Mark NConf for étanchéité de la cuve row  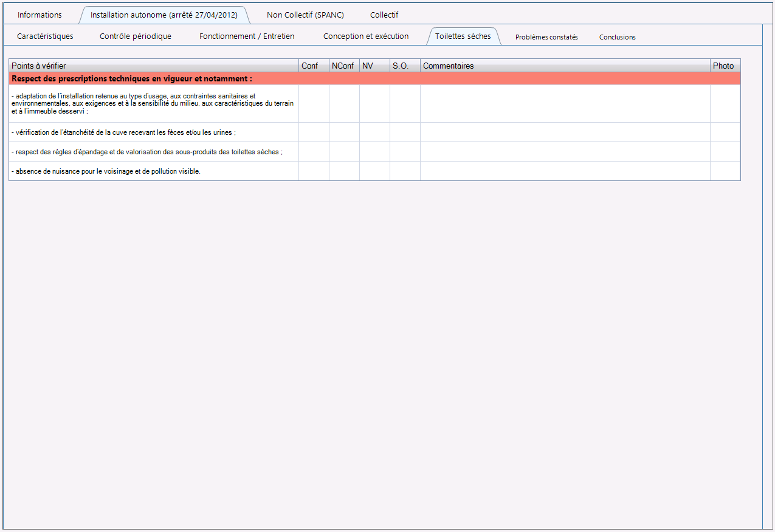[x=344, y=132]
